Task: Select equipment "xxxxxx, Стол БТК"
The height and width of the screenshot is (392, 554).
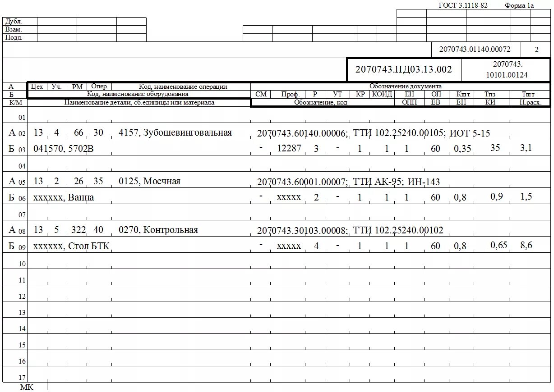Action: tap(71, 246)
